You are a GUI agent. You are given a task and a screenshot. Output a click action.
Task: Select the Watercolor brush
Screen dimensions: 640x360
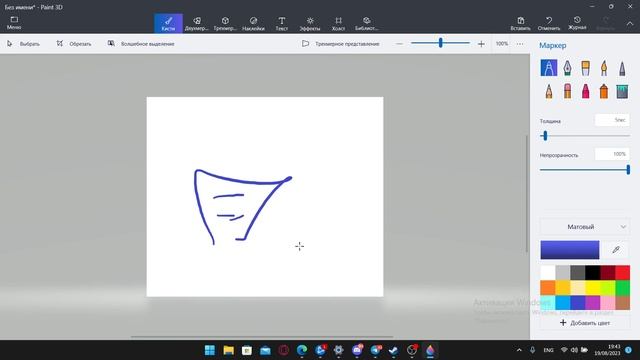604,68
